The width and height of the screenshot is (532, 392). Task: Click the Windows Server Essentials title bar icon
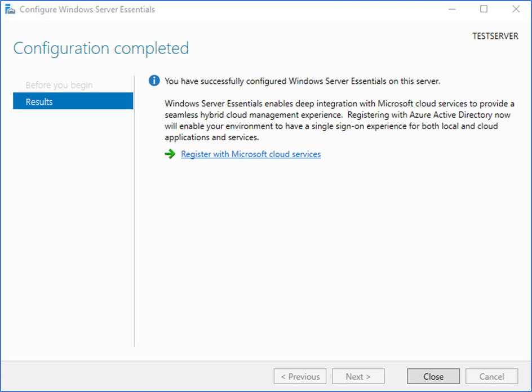(x=10, y=10)
